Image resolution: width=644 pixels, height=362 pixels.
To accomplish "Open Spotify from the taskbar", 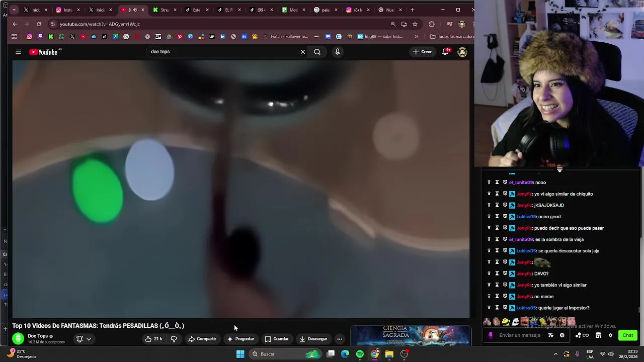I will (360, 354).
